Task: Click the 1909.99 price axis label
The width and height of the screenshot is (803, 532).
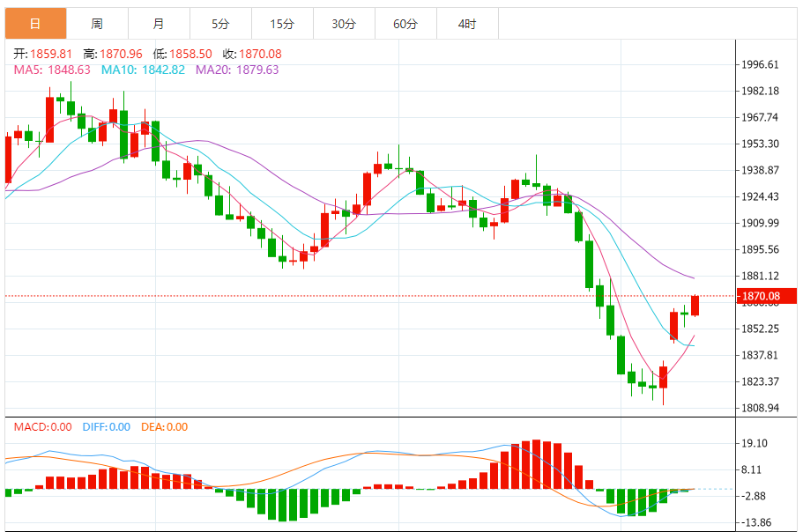Action: point(760,223)
